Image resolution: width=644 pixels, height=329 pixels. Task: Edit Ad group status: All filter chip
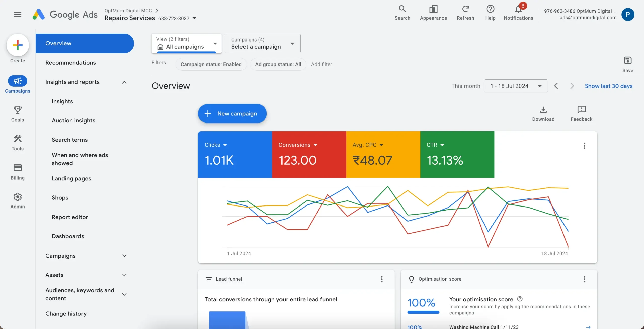pyautogui.click(x=278, y=64)
